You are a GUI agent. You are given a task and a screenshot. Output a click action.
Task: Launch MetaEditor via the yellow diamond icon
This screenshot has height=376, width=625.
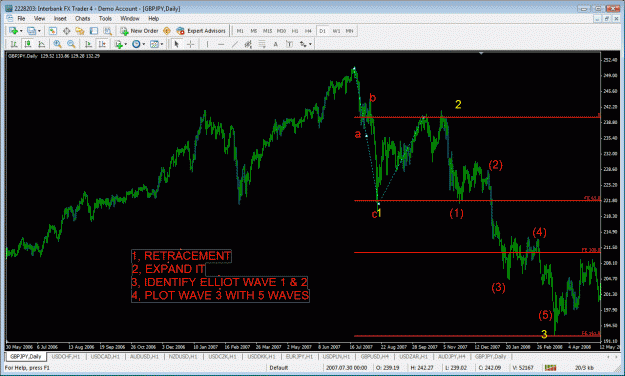point(167,31)
